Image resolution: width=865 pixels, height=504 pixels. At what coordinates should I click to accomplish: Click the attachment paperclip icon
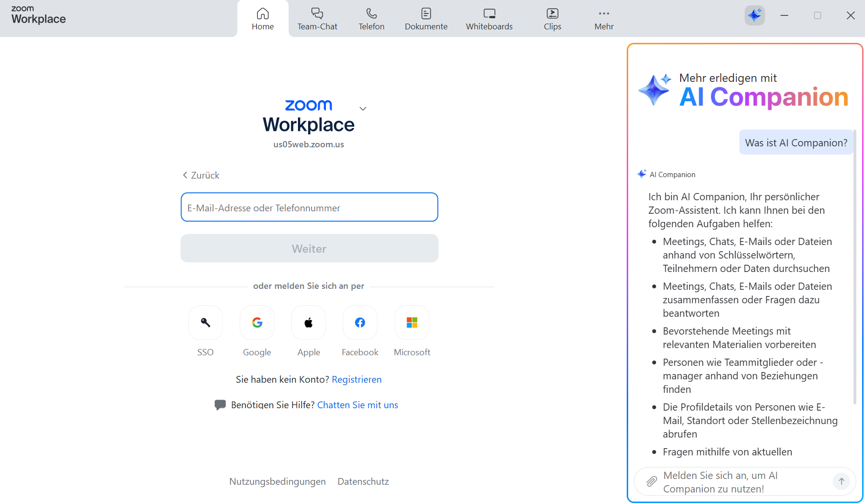pyautogui.click(x=652, y=481)
